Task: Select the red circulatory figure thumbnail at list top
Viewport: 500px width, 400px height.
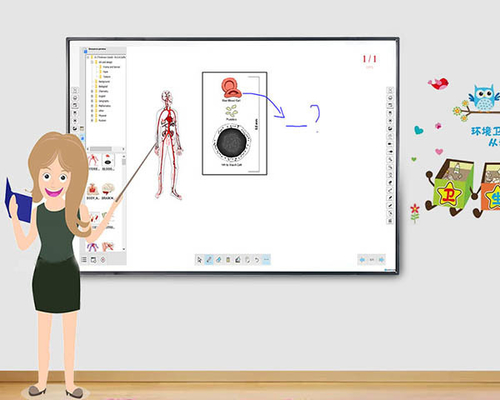Action: tap(93, 162)
